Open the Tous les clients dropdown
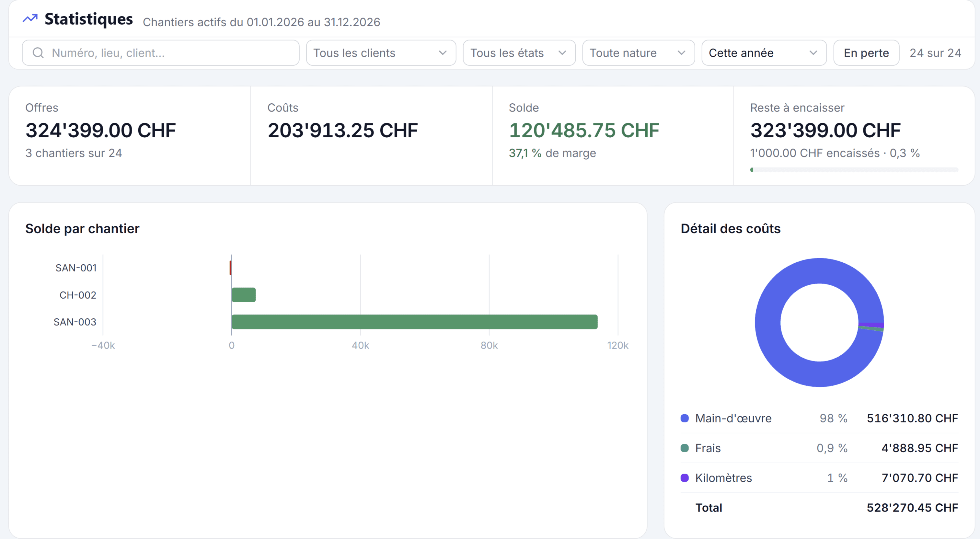Image resolution: width=980 pixels, height=539 pixels. (x=381, y=53)
